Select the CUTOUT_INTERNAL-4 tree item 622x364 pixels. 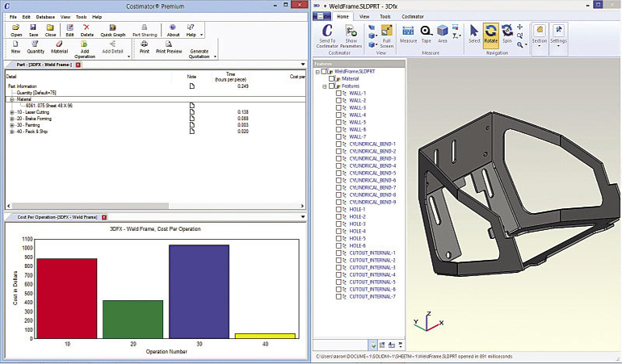click(x=372, y=274)
